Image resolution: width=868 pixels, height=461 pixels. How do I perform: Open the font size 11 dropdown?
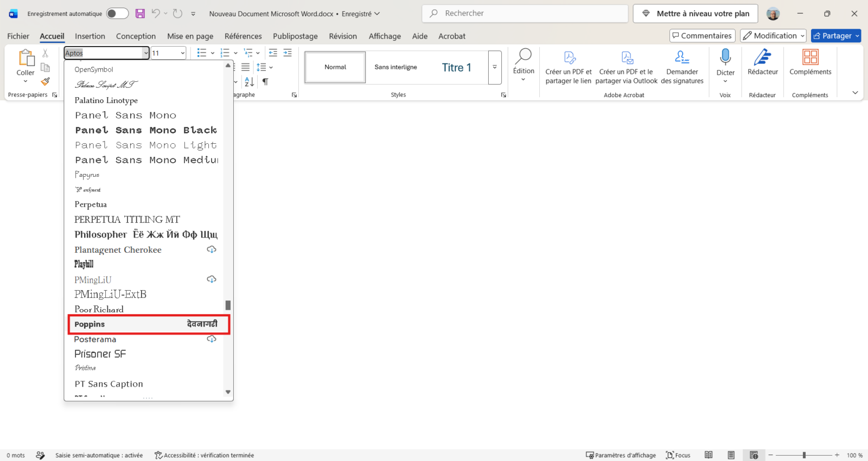tap(183, 53)
